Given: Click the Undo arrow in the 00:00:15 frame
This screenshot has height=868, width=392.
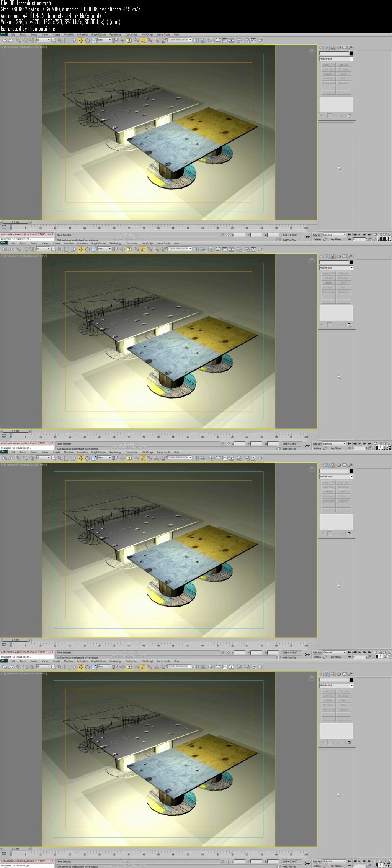Looking at the screenshot, I should point(4,40).
